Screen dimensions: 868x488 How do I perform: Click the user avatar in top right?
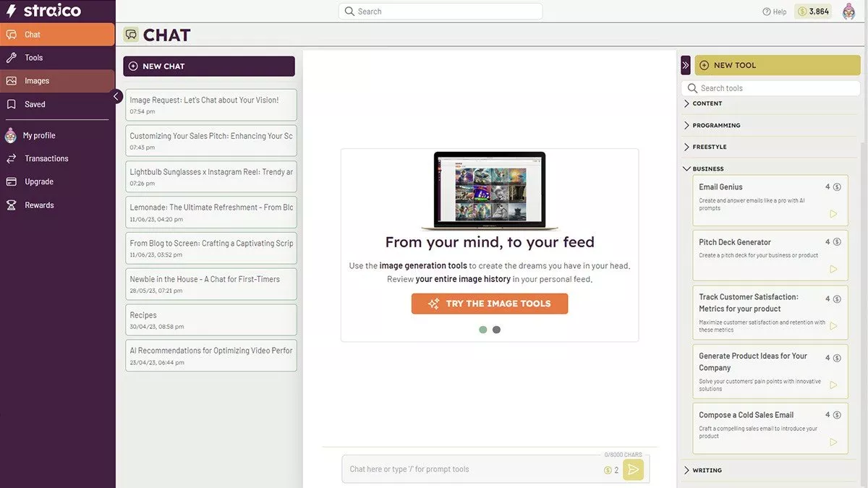click(849, 12)
